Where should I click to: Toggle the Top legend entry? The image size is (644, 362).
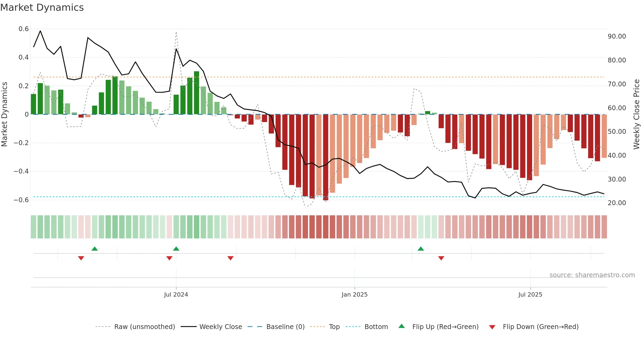(x=325, y=327)
